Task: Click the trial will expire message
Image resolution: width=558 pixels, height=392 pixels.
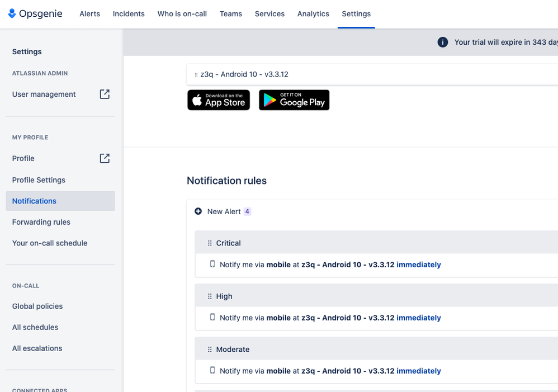Action: coord(506,42)
